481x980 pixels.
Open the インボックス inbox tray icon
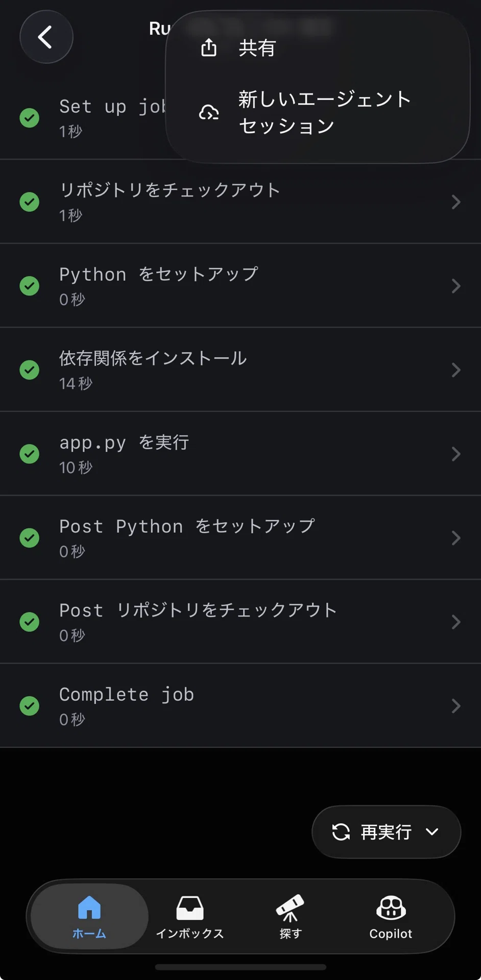click(x=189, y=908)
